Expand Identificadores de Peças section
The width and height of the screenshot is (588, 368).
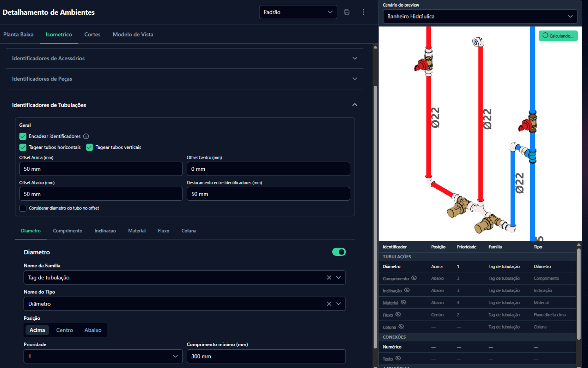[x=184, y=79]
